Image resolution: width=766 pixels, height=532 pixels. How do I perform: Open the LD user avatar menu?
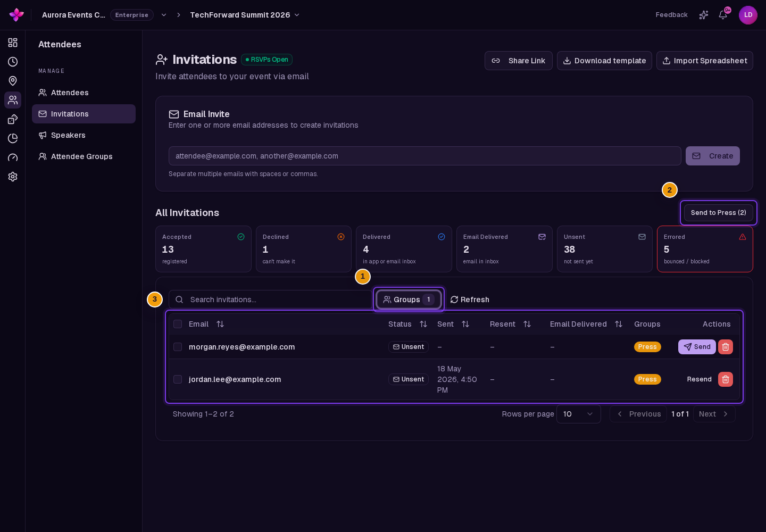click(748, 15)
